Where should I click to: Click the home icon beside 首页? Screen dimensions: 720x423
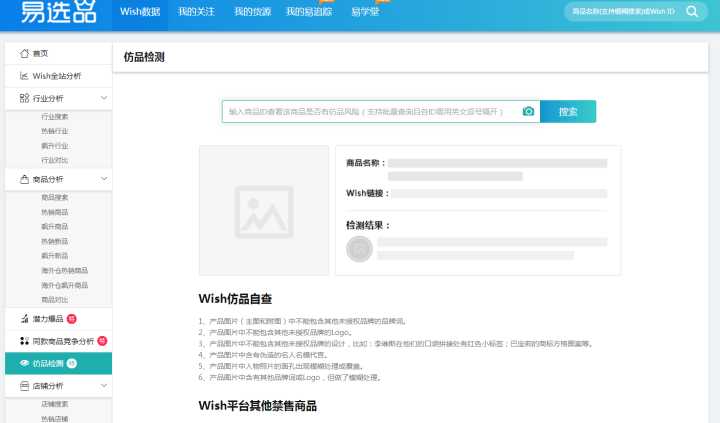(24, 53)
